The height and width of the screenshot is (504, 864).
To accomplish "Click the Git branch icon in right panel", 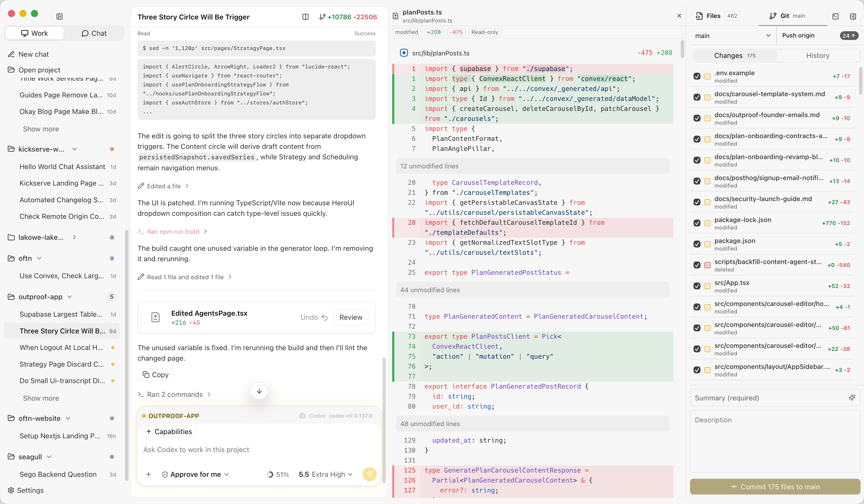I will tap(773, 16).
